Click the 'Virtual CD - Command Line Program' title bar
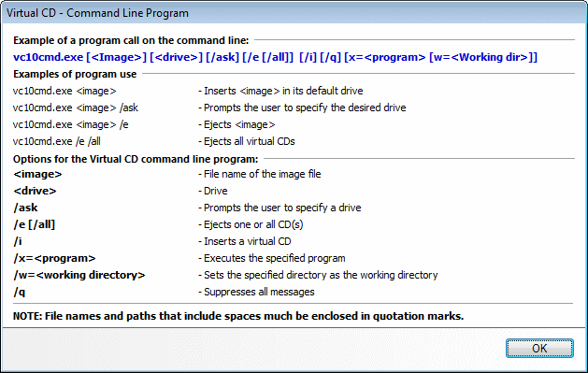The width and height of the screenshot is (588, 373). pos(294,13)
